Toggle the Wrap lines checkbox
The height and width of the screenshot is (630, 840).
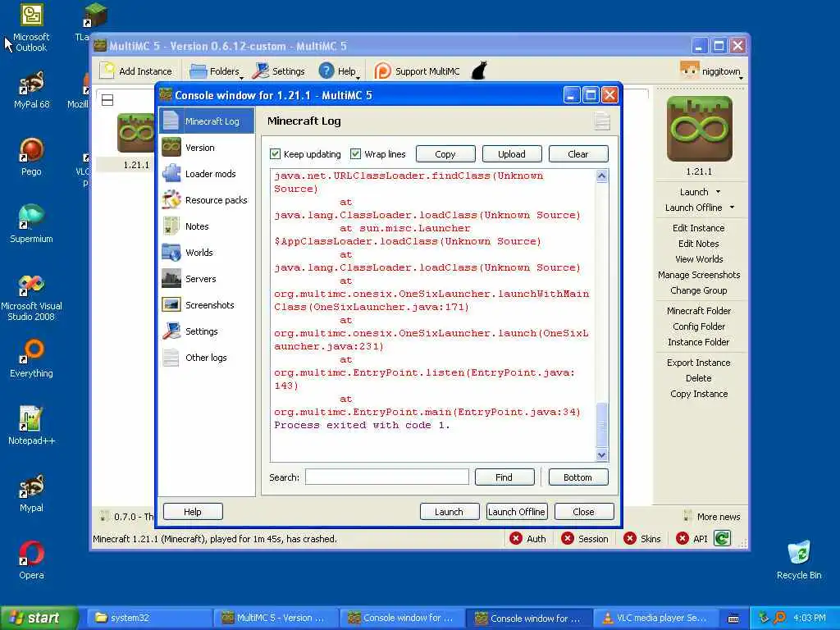[355, 153]
